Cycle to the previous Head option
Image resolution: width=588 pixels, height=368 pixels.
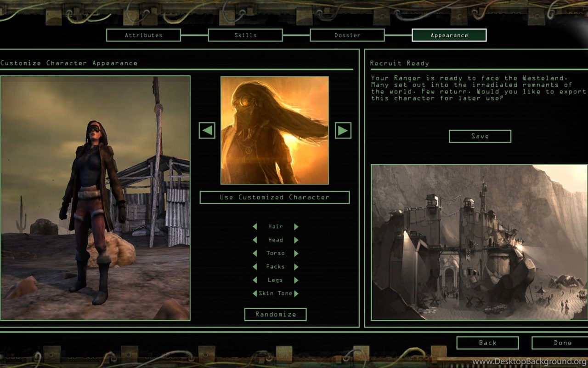point(255,240)
